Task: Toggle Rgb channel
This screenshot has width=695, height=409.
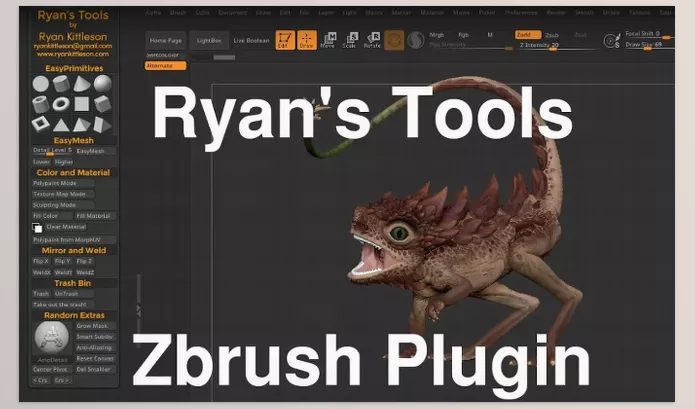Action: tap(464, 35)
